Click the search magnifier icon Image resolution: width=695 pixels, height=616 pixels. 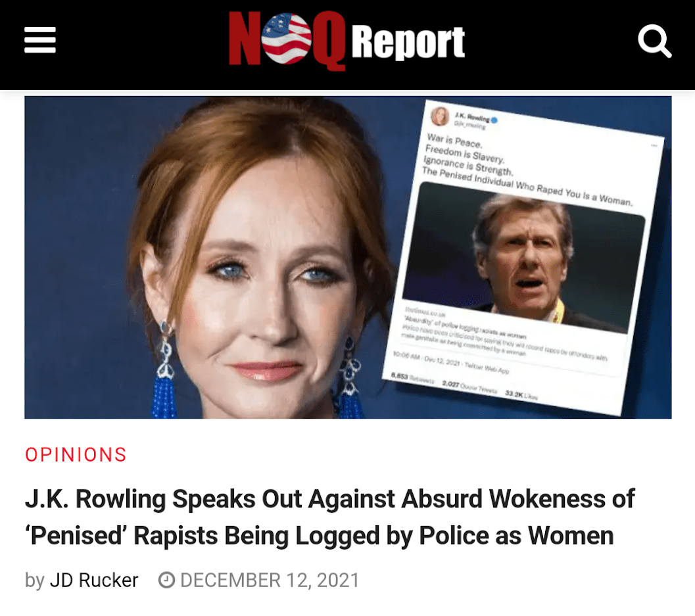(656, 41)
